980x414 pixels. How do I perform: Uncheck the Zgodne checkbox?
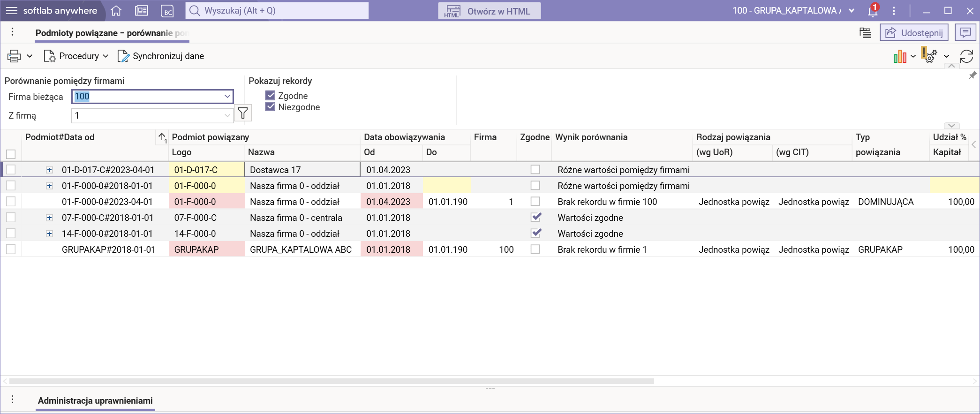[271, 96]
